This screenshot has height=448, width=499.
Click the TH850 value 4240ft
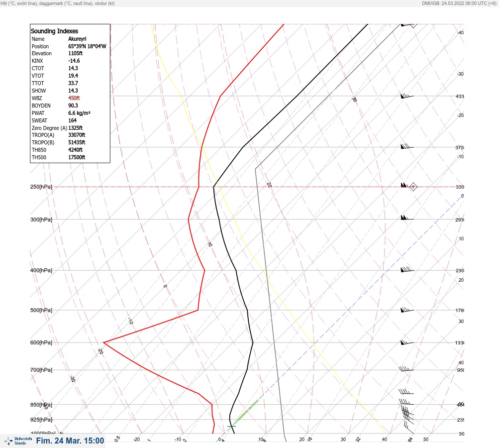coord(76,150)
